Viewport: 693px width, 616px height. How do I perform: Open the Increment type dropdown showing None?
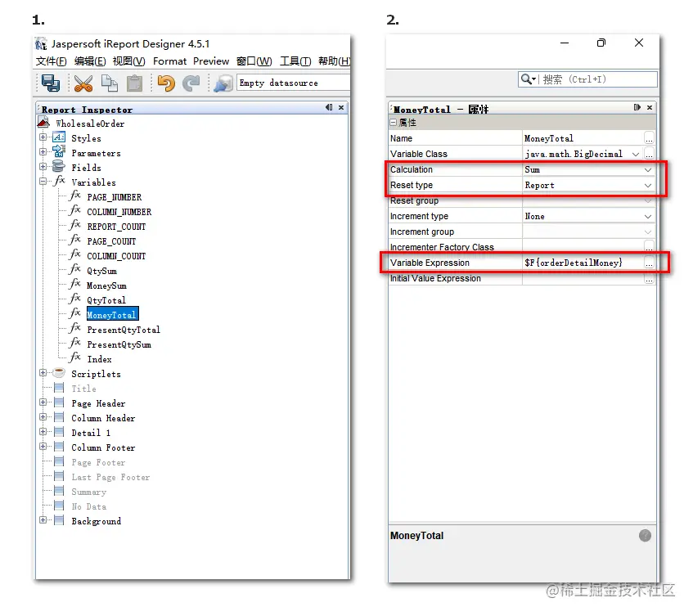tap(648, 217)
